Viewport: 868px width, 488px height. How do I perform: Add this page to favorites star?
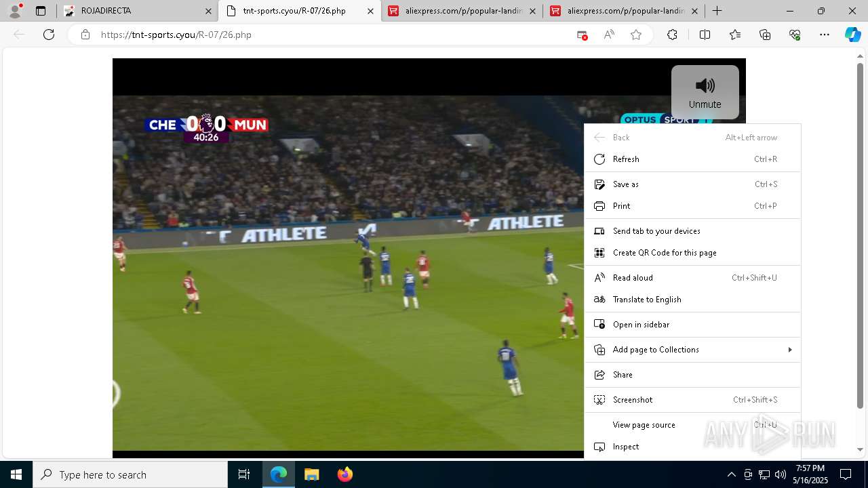click(636, 35)
